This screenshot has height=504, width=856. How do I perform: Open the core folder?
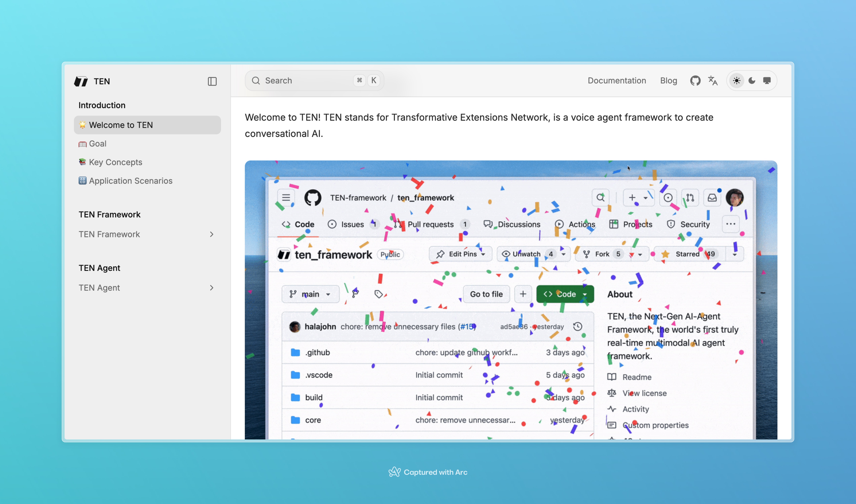[x=313, y=420]
